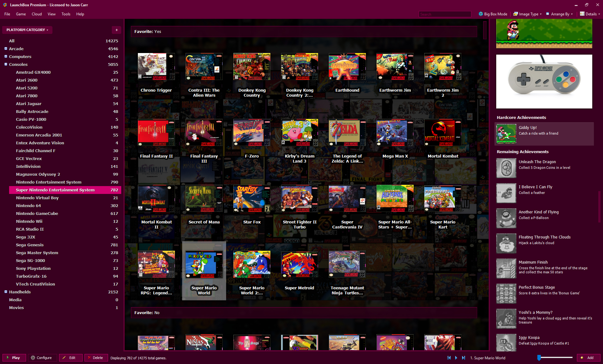Open the Game menu

(x=21, y=14)
